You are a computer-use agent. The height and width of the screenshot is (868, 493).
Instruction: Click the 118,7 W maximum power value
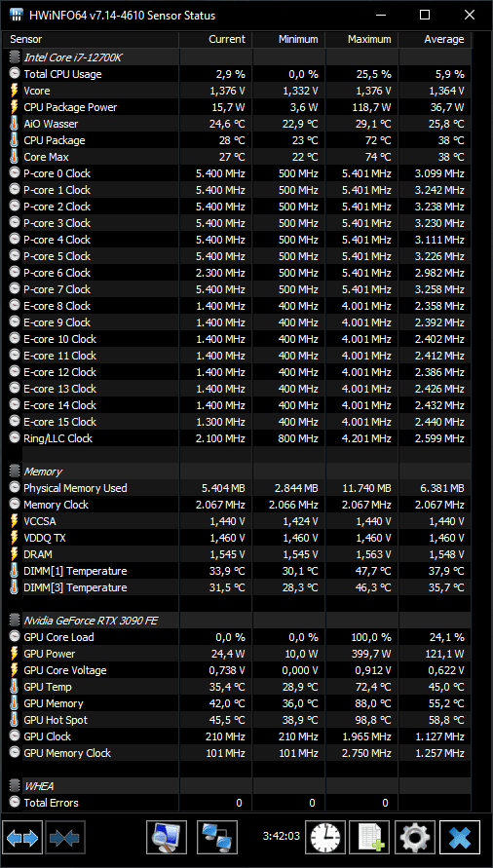tap(370, 107)
